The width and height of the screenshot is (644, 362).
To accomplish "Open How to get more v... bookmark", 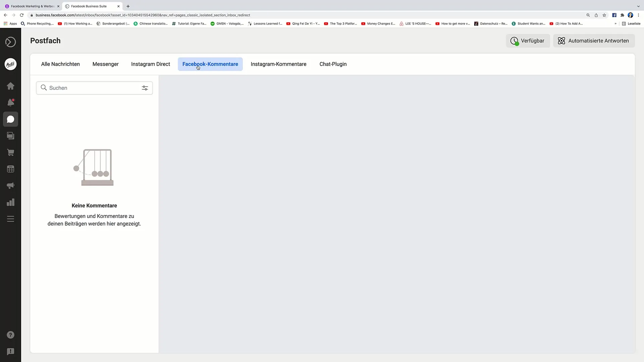I will [452, 23].
